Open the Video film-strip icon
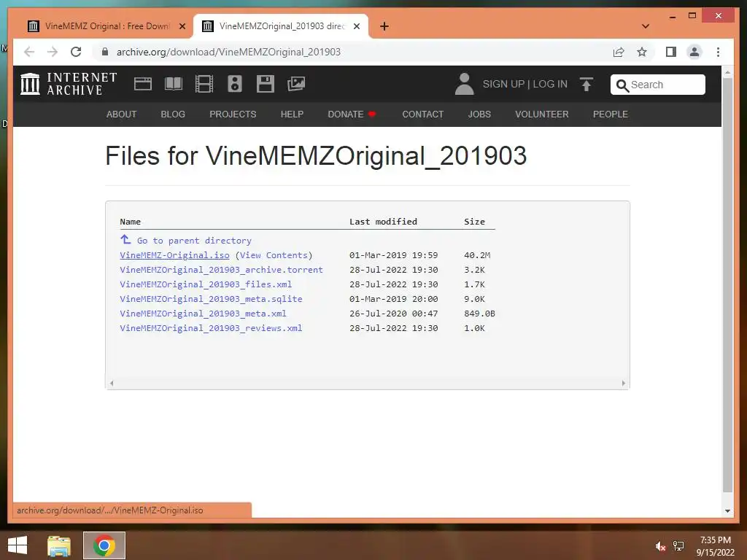 [x=204, y=84]
